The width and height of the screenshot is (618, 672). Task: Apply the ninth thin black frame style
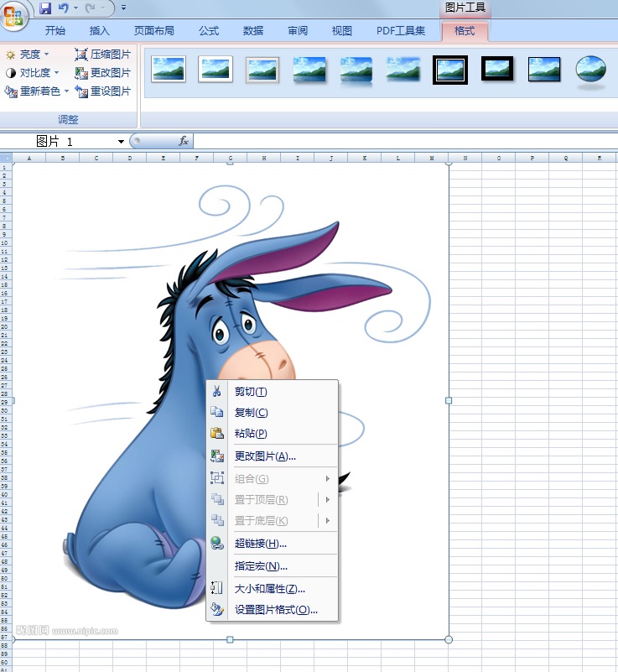pos(544,70)
